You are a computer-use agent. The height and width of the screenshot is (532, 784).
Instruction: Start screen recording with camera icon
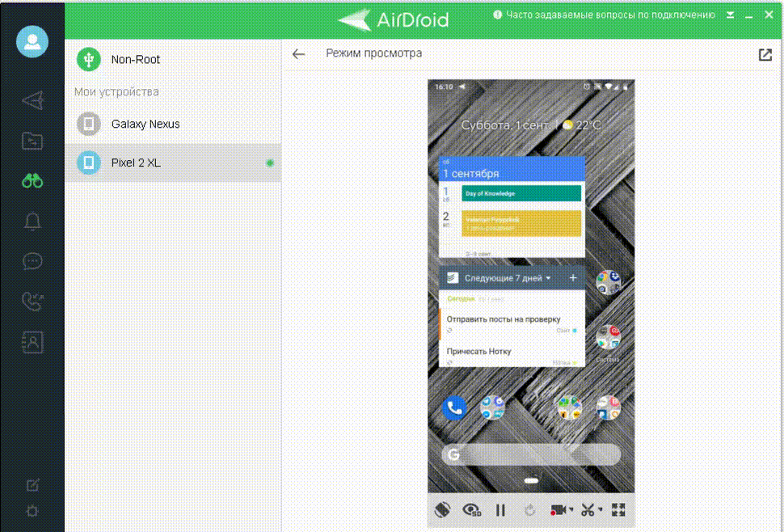(x=558, y=510)
